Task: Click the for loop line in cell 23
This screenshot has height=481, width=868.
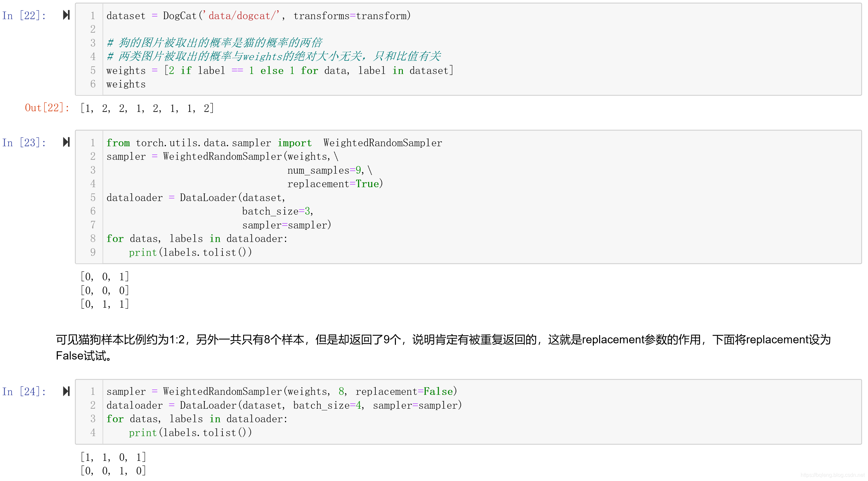Action: pos(197,239)
